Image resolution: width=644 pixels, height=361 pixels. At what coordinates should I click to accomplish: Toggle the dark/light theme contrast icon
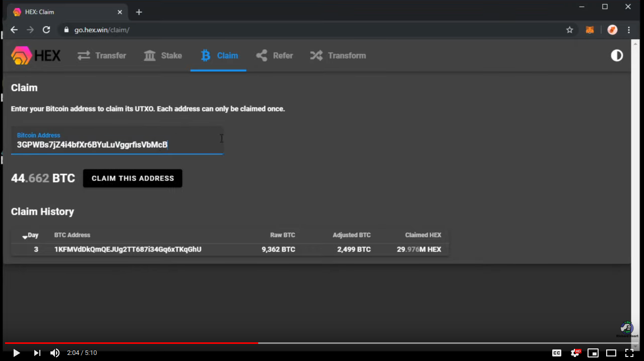[x=617, y=55]
